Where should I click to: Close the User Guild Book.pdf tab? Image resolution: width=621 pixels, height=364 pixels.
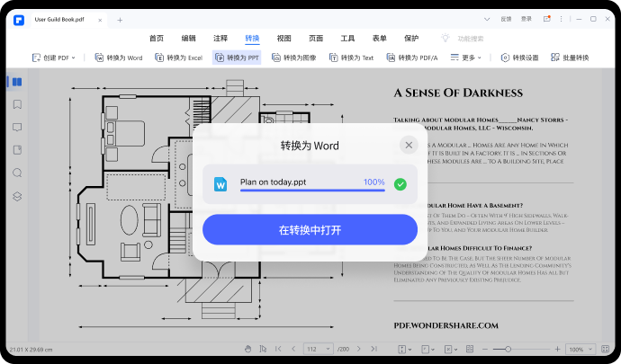[100, 20]
